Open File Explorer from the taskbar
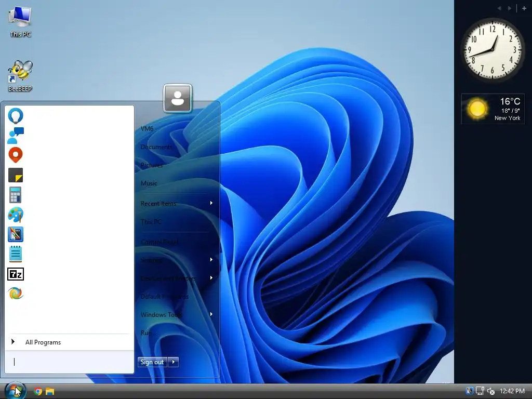 (50, 392)
